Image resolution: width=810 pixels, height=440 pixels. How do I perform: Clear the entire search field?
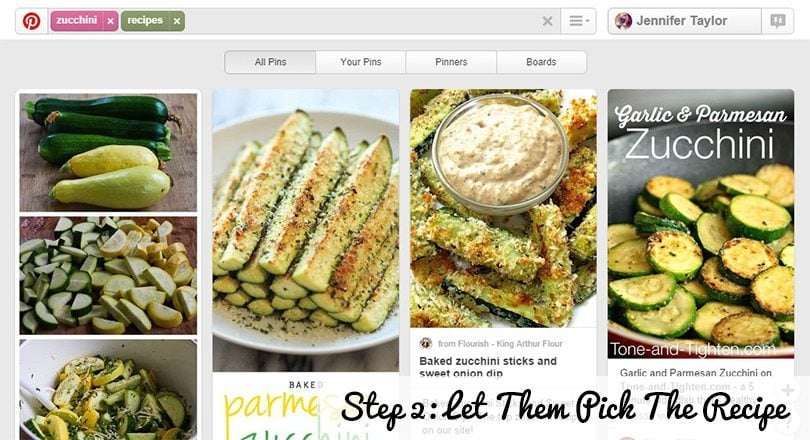[x=547, y=21]
